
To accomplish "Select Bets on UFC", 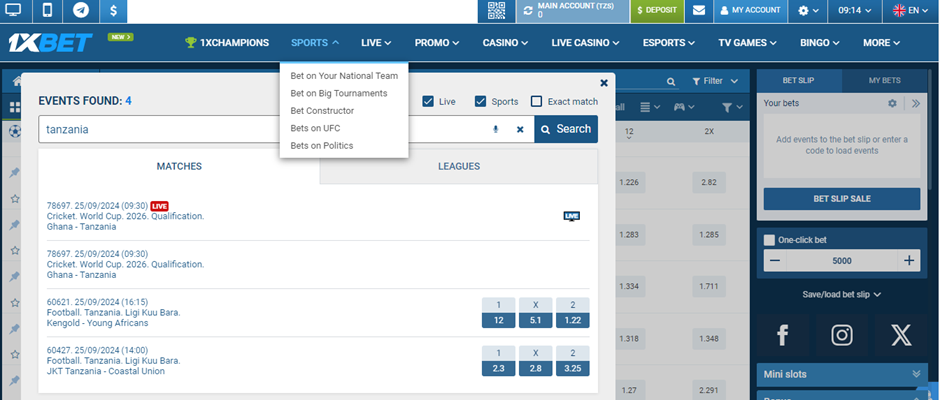I will 315,128.
